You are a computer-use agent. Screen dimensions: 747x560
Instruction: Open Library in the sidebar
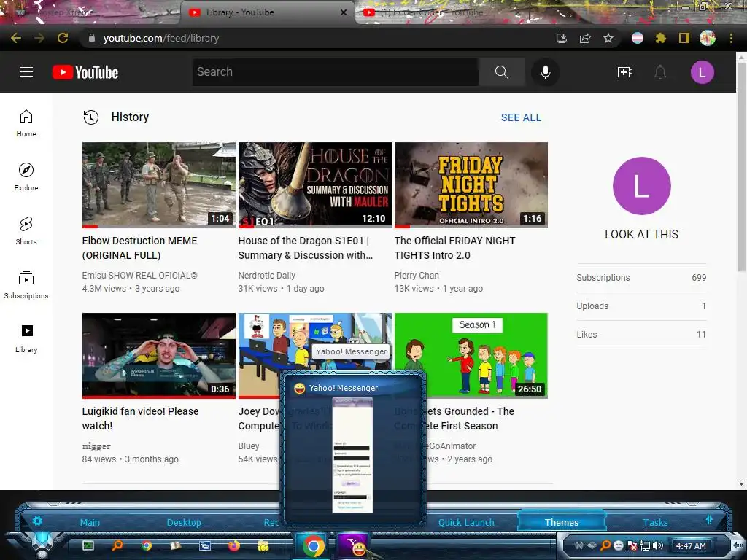tap(26, 338)
